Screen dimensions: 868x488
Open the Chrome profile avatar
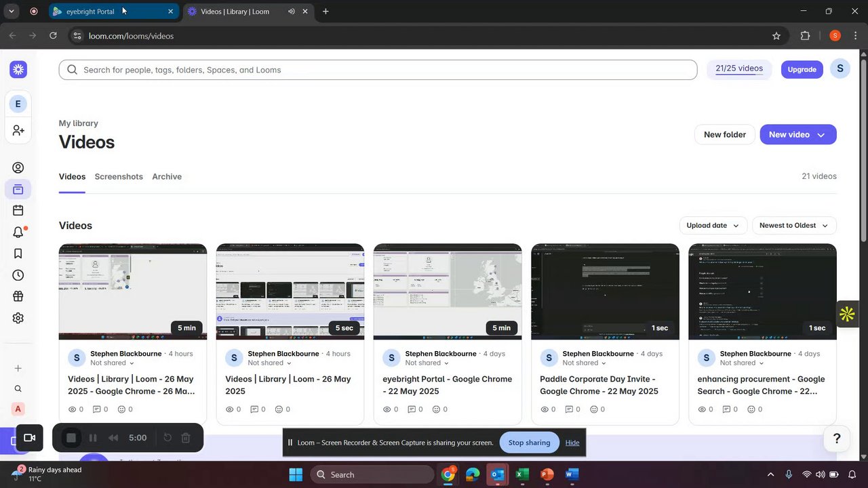(x=835, y=36)
